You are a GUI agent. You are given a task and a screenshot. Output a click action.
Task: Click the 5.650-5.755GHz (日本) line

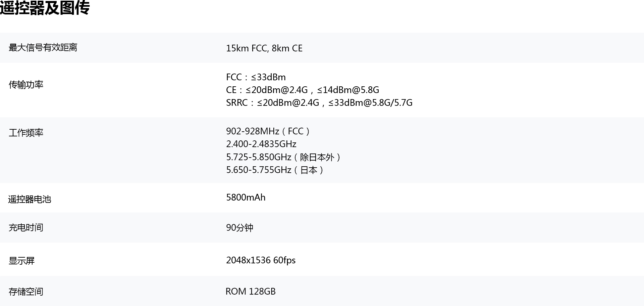pyautogui.click(x=276, y=170)
